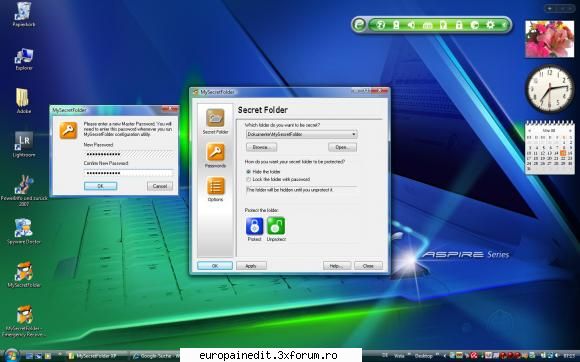Open the Papierkorb recycle bin desktop icon
Viewport: 580px width, 362px height.
pyautogui.click(x=24, y=14)
